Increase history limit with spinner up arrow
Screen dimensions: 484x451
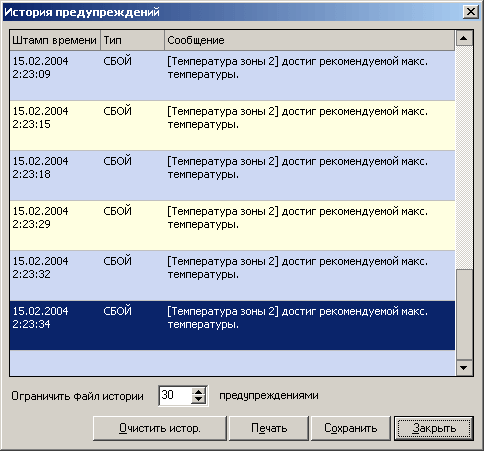[198, 392]
